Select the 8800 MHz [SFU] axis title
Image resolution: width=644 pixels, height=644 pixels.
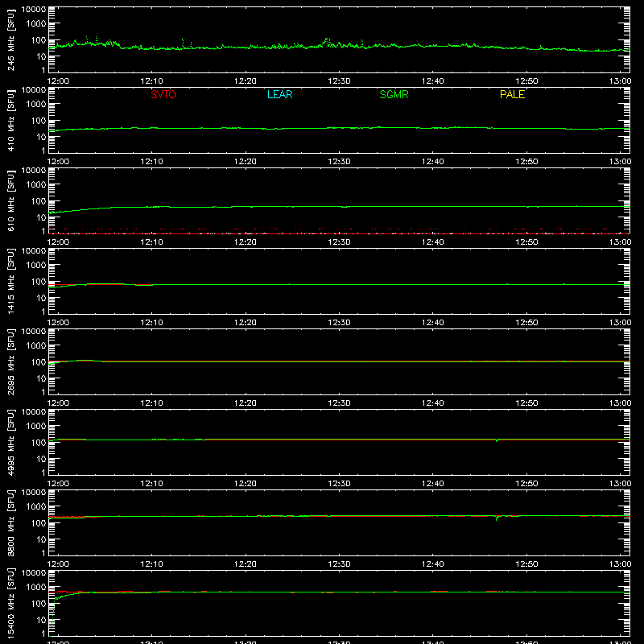[x=10, y=522]
